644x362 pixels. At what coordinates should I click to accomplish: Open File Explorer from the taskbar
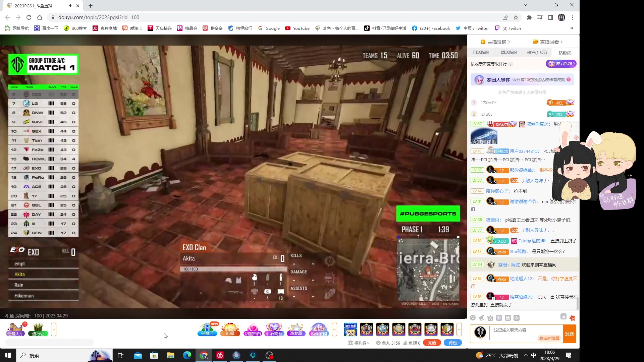point(171,355)
